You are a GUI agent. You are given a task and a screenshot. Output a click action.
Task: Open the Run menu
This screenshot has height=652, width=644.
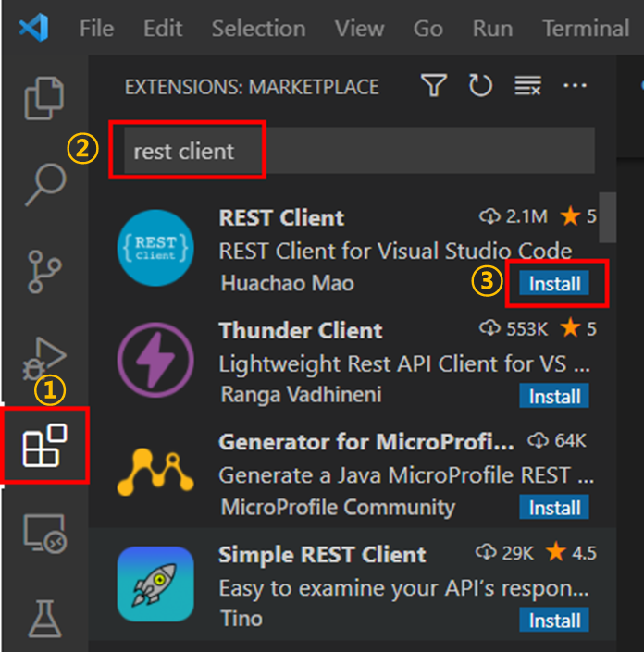click(x=492, y=29)
